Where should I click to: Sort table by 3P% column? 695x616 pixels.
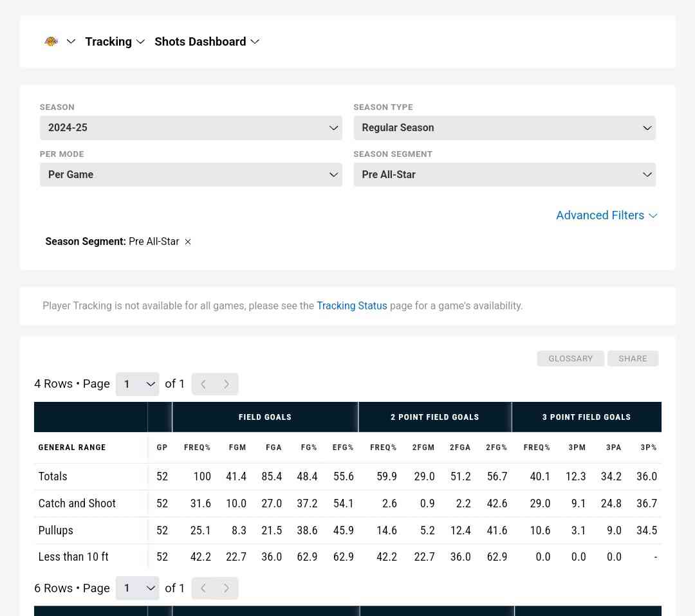[648, 448]
